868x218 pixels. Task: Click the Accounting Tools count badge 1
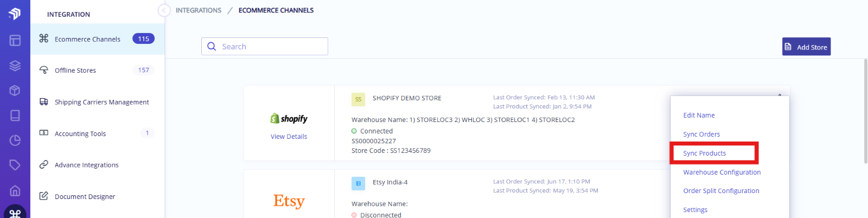(x=147, y=133)
